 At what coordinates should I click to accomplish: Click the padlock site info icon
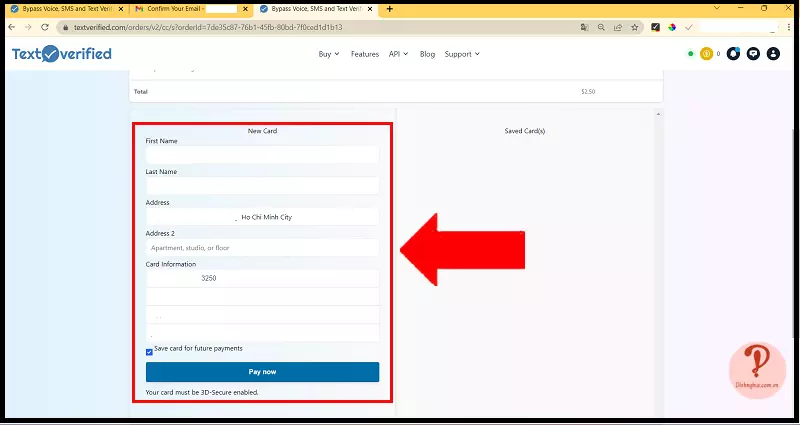pos(65,28)
